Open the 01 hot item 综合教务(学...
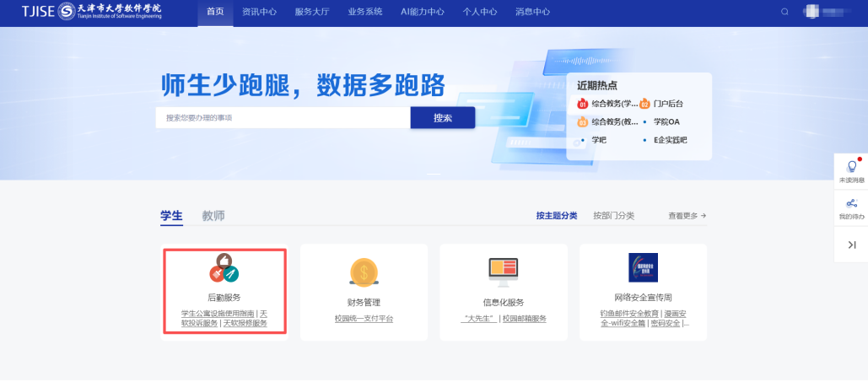The height and width of the screenshot is (382, 868). tap(608, 104)
